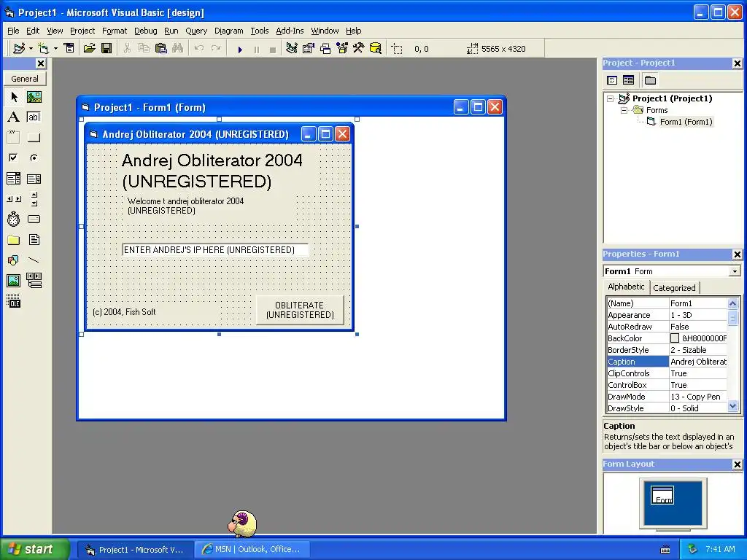Click the Windows Start button

click(x=34, y=549)
